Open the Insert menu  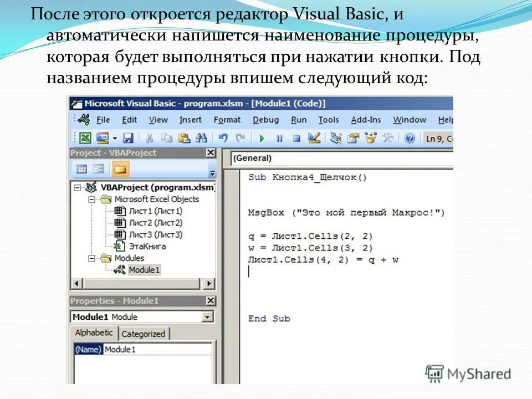coord(190,120)
